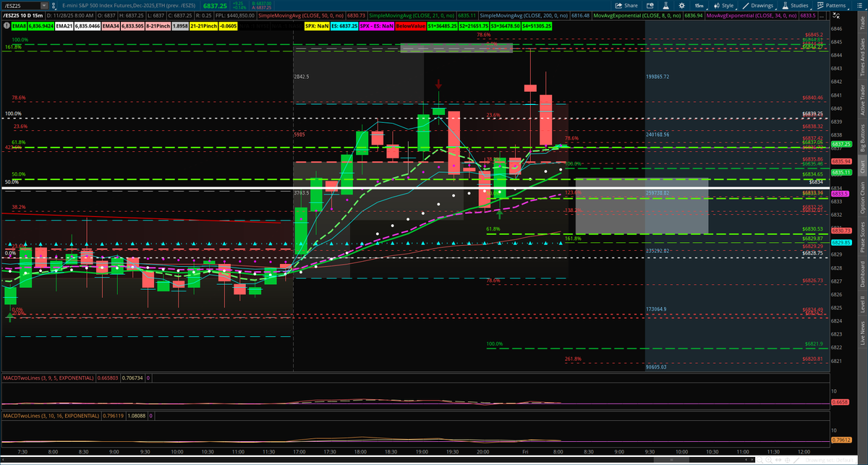Click the exclamation info icon beside EMA8
Viewport: 868px width, 465px height.
click(7, 25)
